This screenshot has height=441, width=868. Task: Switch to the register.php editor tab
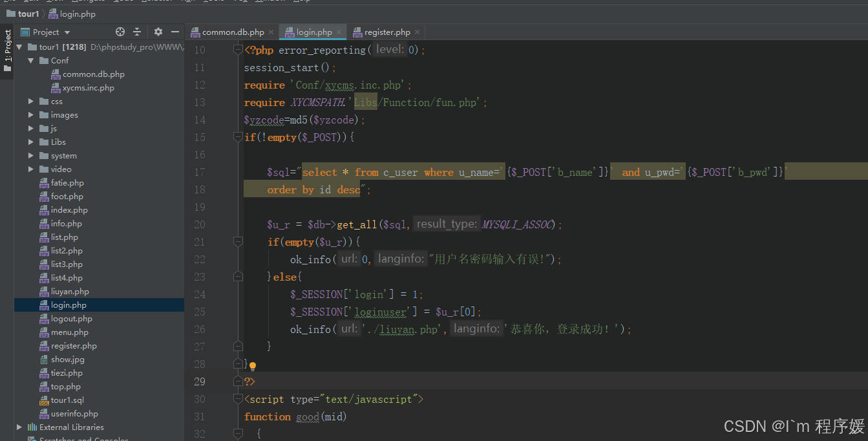pyautogui.click(x=384, y=31)
